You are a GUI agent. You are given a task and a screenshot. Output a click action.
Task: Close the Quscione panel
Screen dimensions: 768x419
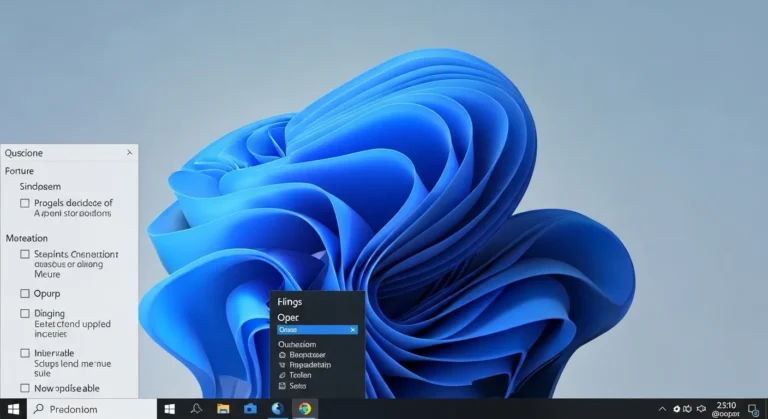pyautogui.click(x=129, y=153)
